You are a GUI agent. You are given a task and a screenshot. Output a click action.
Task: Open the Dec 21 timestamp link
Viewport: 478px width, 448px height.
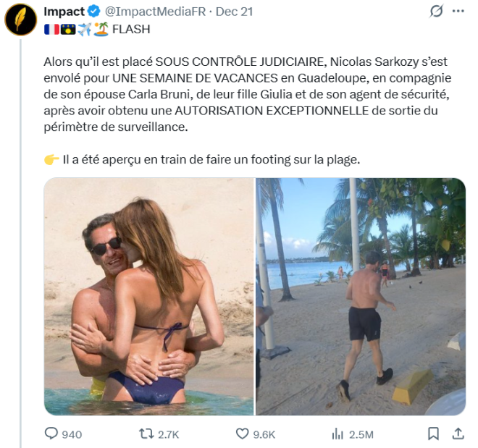pos(235,12)
